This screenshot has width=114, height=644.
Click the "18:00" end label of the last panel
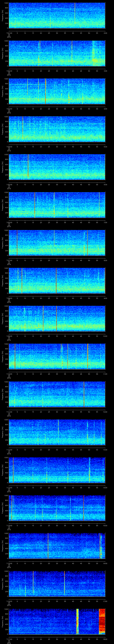click(x=105, y=639)
